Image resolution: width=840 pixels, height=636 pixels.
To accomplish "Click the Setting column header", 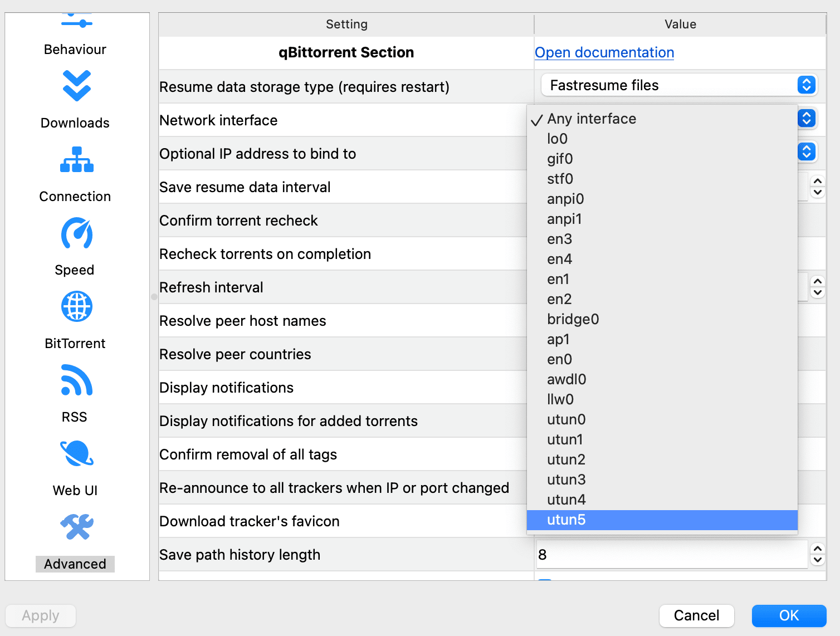I will (x=346, y=25).
